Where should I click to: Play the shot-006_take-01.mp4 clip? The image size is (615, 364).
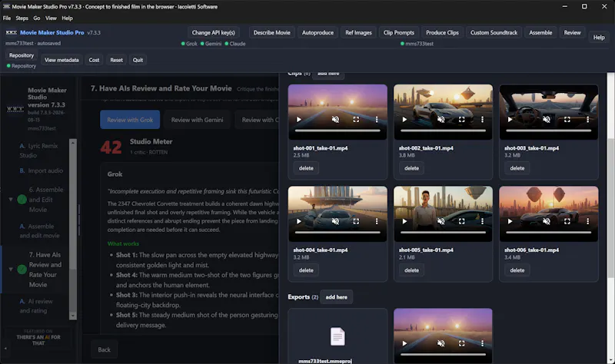click(510, 221)
